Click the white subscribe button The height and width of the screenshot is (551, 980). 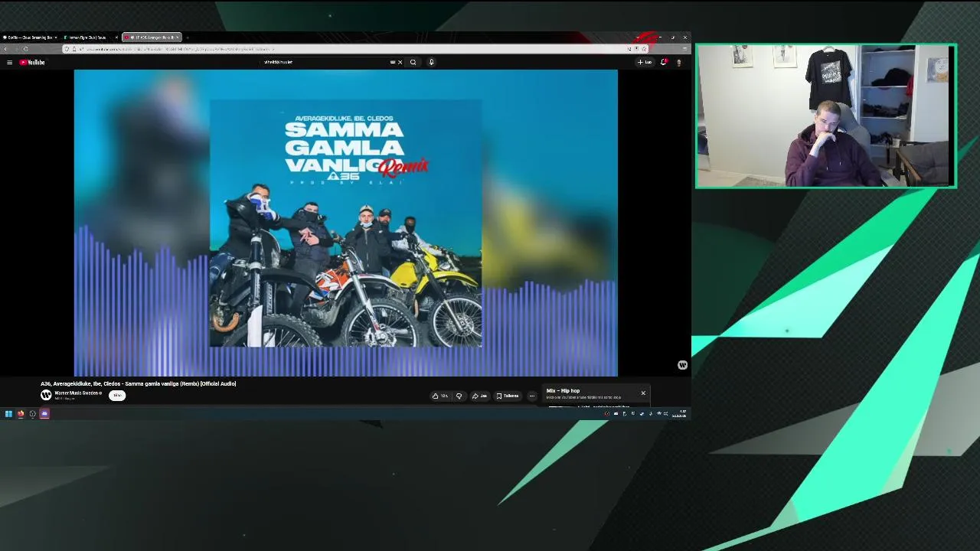[x=117, y=396]
